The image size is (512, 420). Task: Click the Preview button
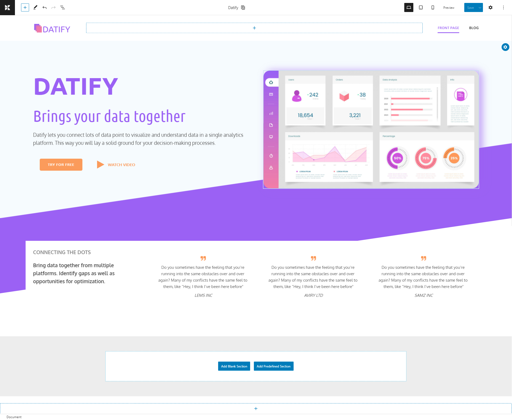click(449, 8)
